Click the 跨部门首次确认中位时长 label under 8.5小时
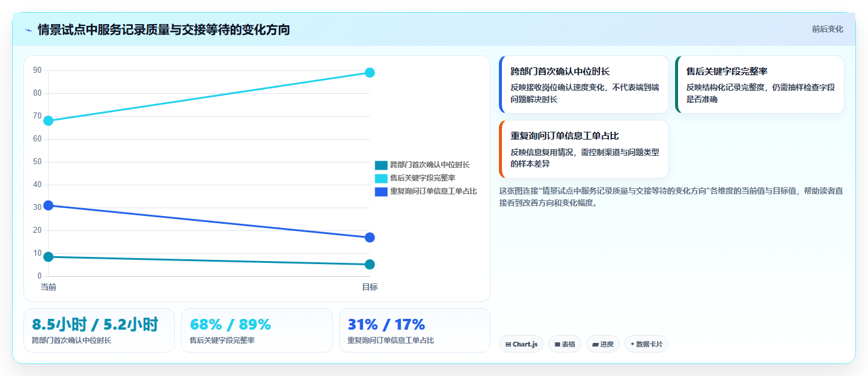Image resolution: width=868 pixels, height=376 pixels. pos(72,341)
